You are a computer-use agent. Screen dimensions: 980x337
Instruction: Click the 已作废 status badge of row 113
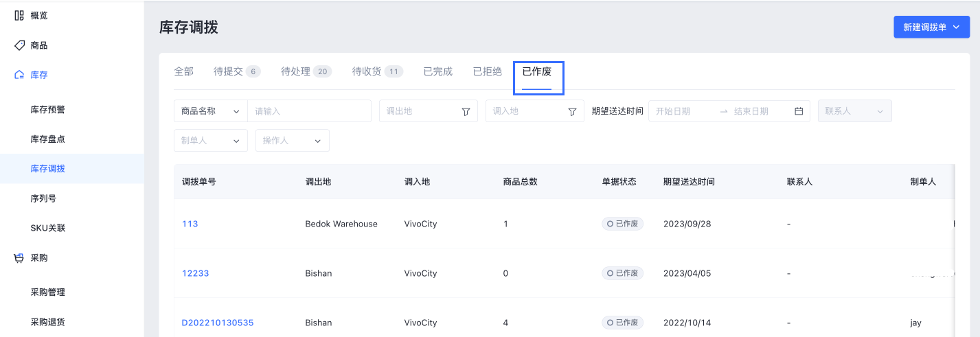[x=623, y=224]
